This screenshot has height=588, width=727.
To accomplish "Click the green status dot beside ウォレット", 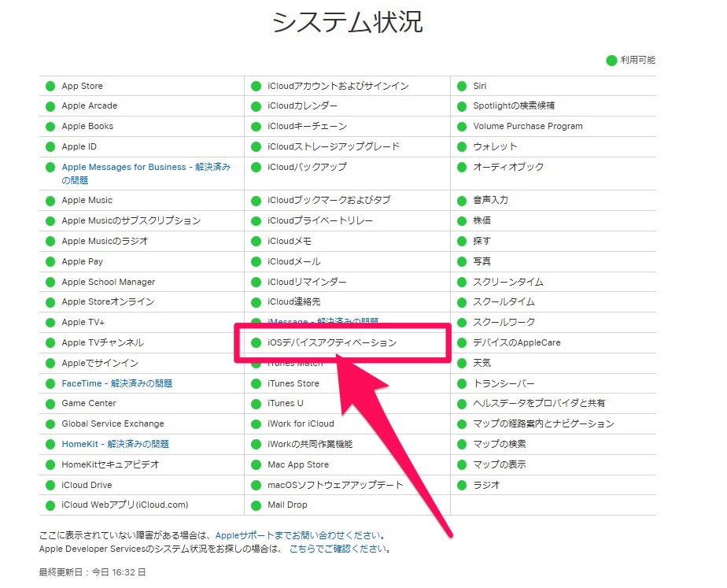I will [x=462, y=147].
